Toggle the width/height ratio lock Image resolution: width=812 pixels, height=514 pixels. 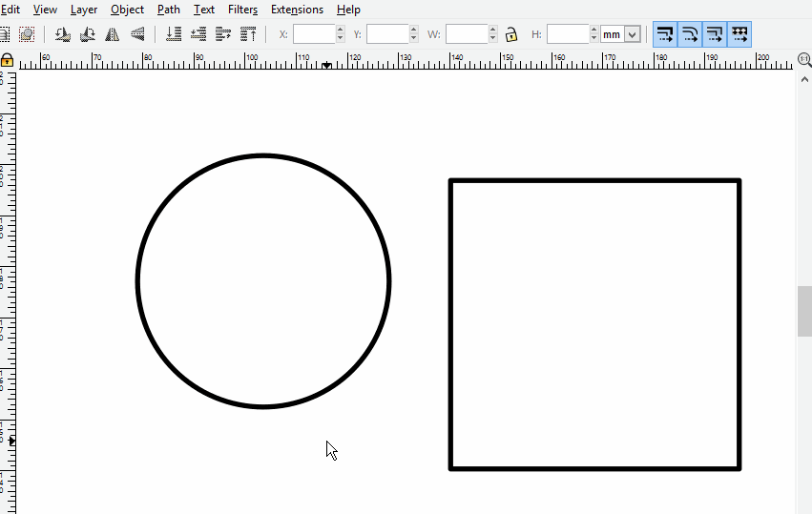(x=511, y=34)
